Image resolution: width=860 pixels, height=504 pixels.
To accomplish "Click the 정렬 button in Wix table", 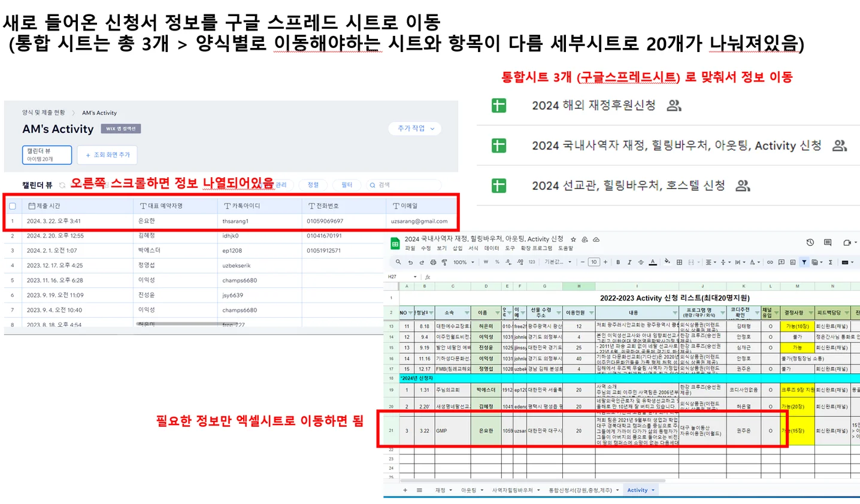I will (313, 185).
